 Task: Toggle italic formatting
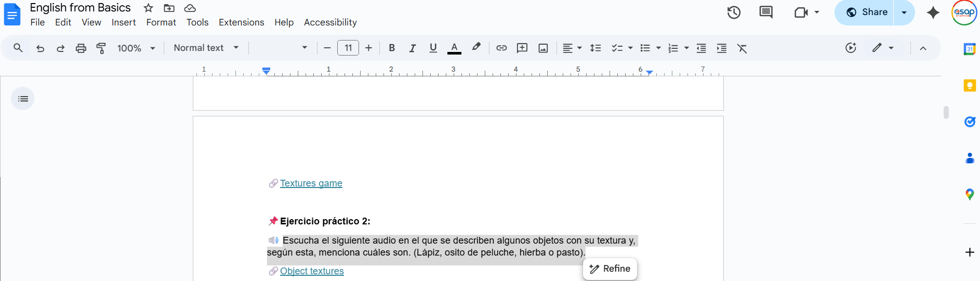click(x=413, y=48)
